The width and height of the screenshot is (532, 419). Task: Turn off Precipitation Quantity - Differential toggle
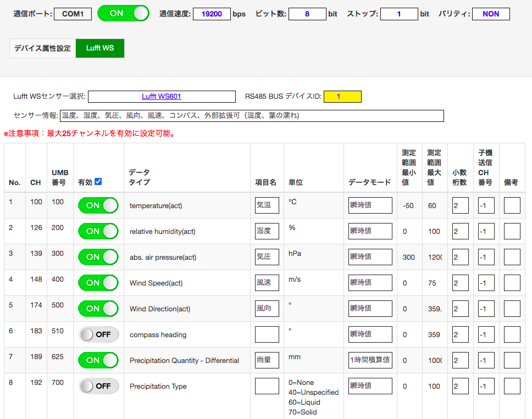tap(98, 360)
